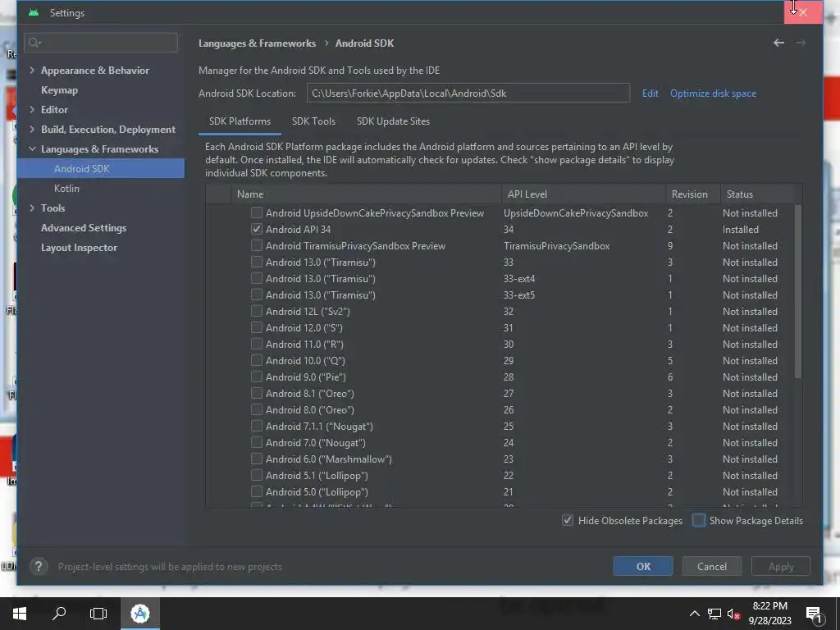Check Android 12L ("Sv2") checkbox
Image resolution: width=840 pixels, height=630 pixels.
(x=257, y=311)
